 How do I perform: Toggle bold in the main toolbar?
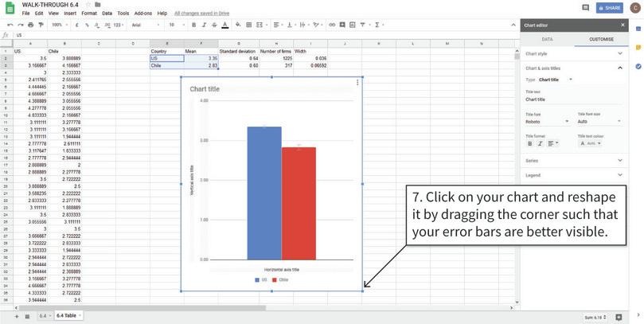(194, 25)
